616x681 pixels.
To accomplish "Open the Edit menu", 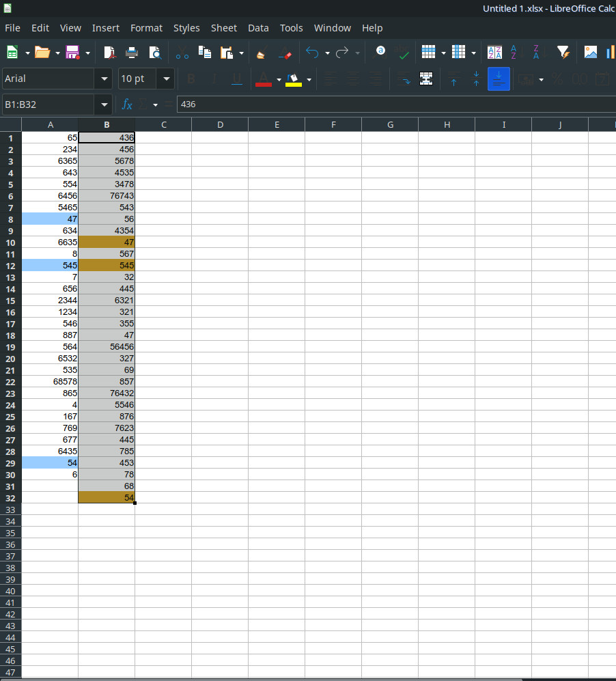I will tap(40, 28).
